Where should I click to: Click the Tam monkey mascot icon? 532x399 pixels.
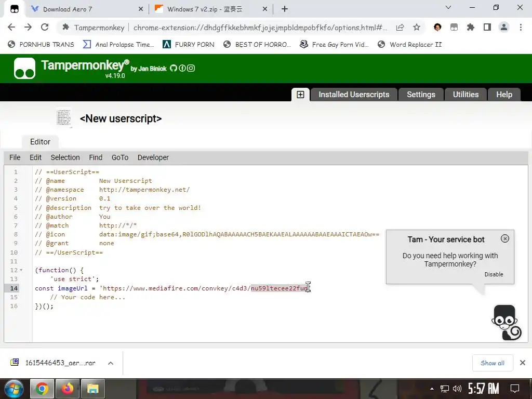(x=506, y=323)
